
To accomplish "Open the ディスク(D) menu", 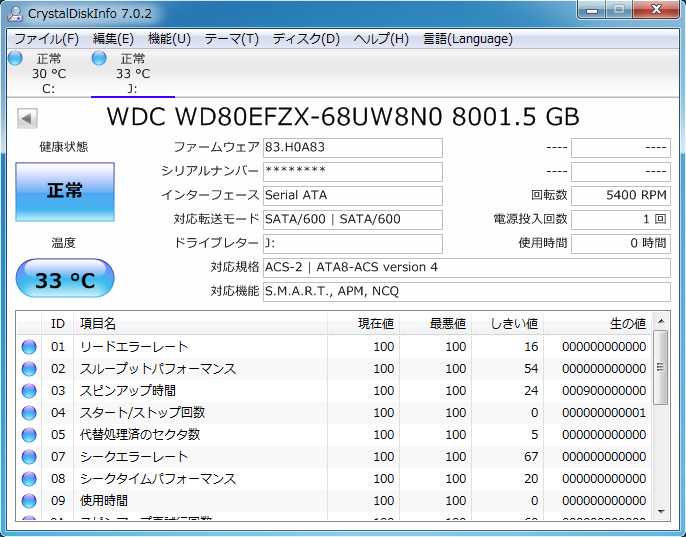I will pos(306,39).
